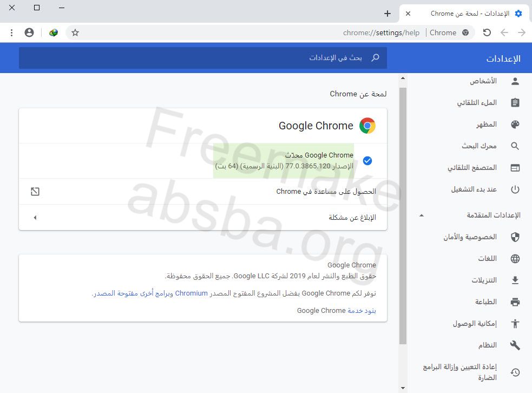Click the magnifier icon in settings search

(x=375, y=58)
